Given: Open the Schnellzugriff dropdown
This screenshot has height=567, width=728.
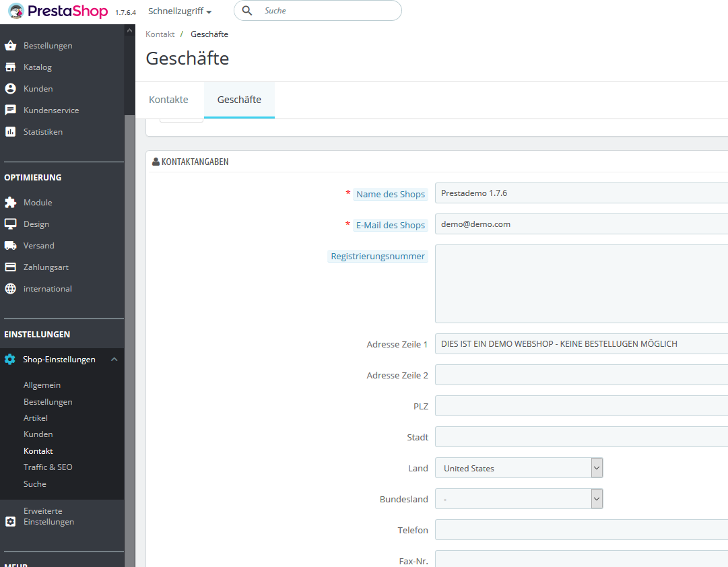Looking at the screenshot, I should (180, 11).
